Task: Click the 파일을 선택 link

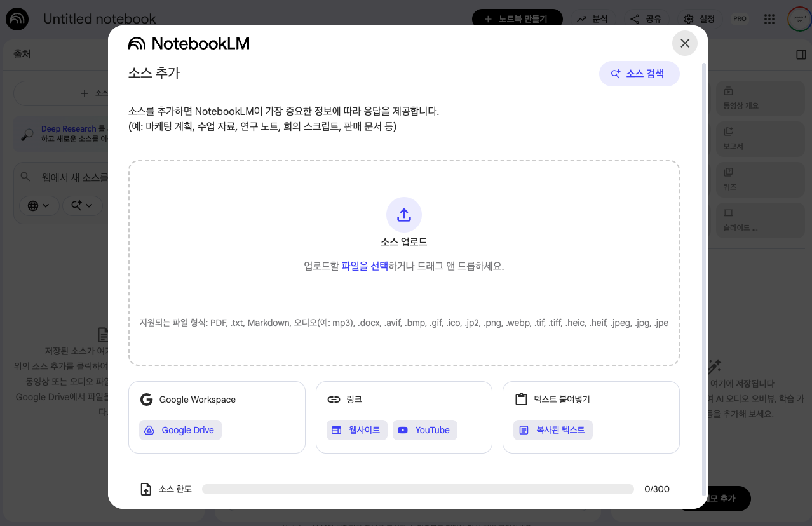Action: (364, 266)
